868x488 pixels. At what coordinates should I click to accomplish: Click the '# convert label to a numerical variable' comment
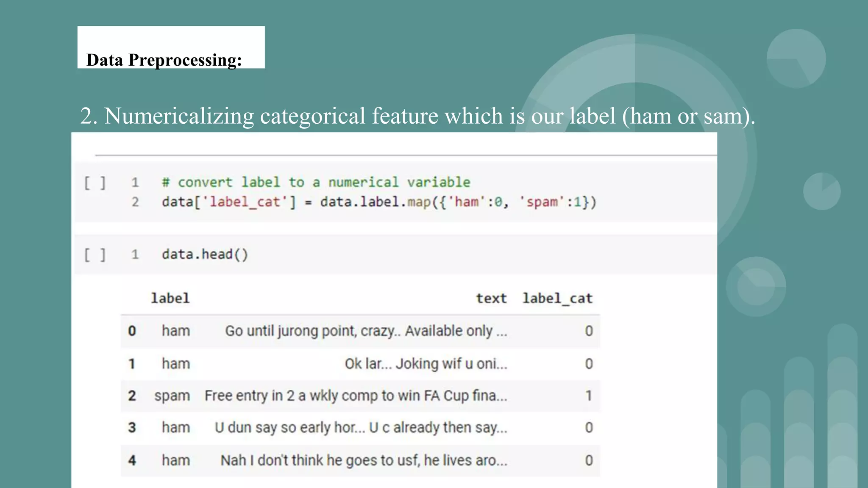pos(316,183)
